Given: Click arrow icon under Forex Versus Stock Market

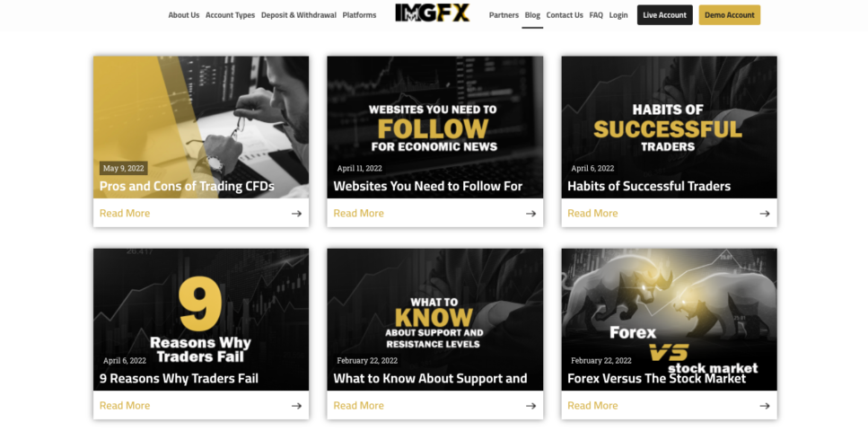Looking at the screenshot, I should pos(765,406).
